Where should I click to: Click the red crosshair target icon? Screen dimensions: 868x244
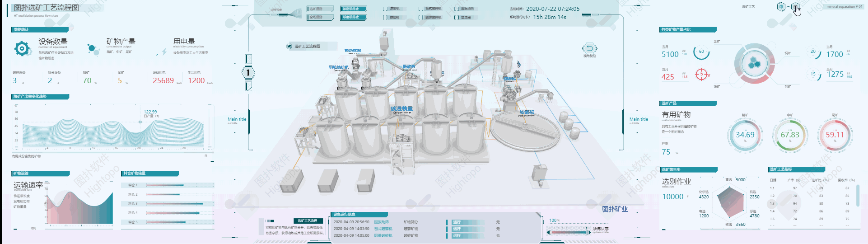point(701,74)
